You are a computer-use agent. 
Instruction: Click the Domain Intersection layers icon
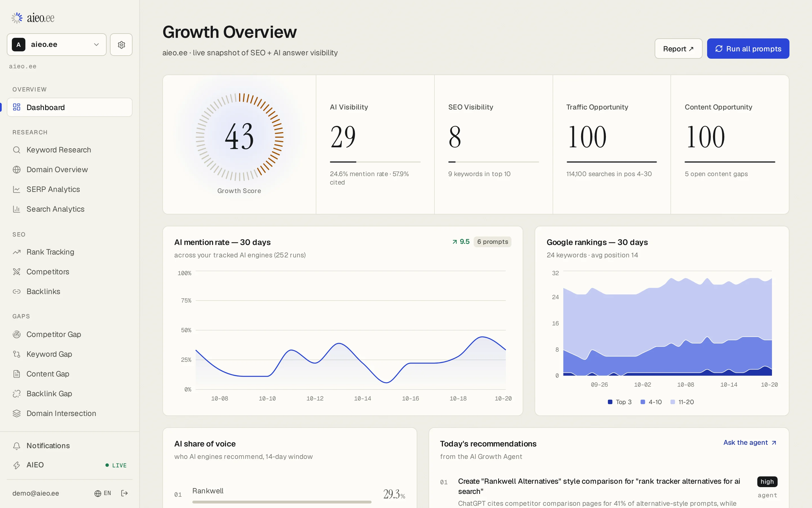[16, 413]
